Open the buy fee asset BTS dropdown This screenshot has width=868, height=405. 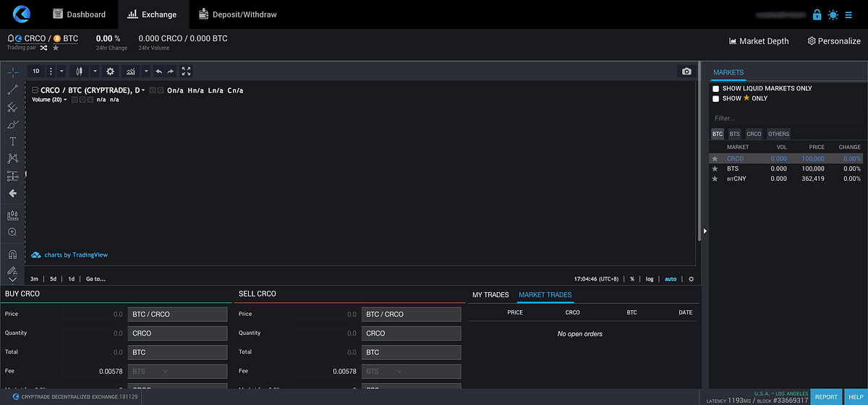[x=177, y=371]
